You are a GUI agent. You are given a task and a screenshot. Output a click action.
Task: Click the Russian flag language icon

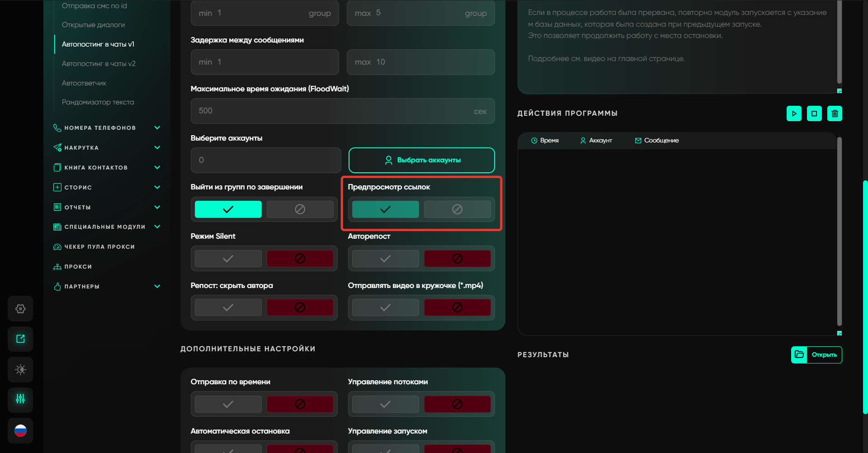(x=20, y=430)
